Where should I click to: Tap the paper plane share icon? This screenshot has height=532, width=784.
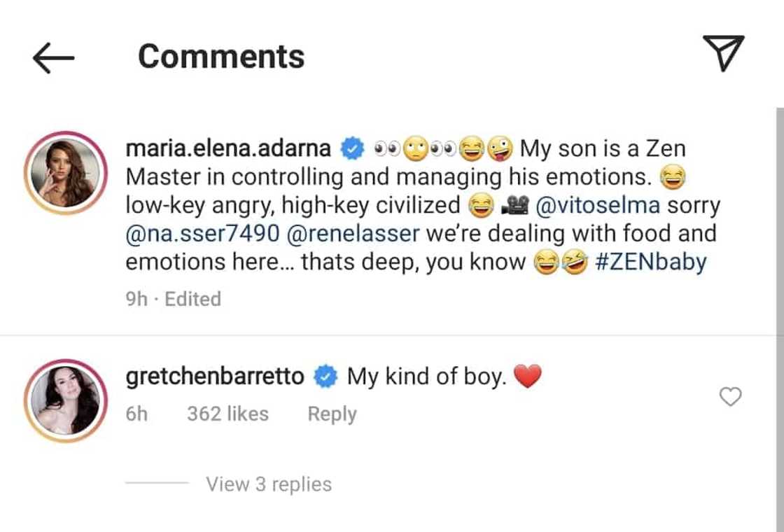click(x=723, y=54)
